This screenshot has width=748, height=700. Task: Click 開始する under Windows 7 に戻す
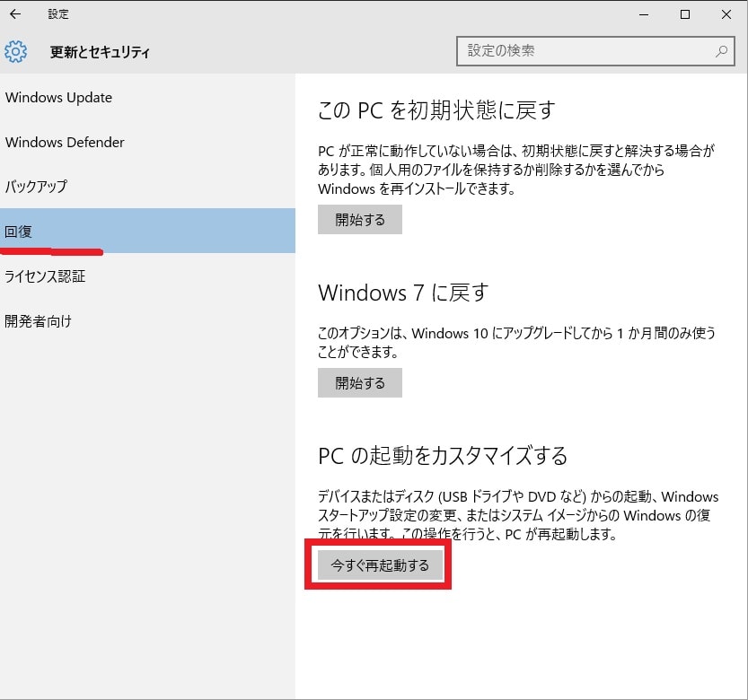point(360,382)
